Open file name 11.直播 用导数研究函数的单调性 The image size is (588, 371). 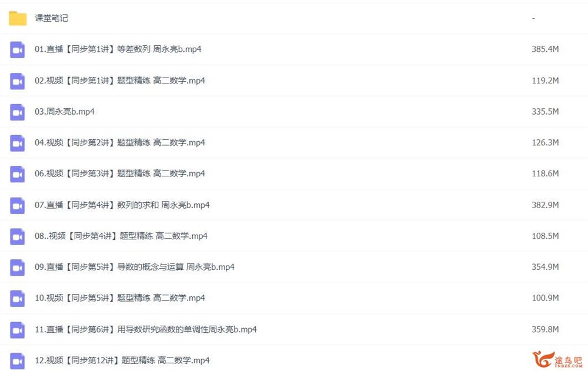(x=145, y=329)
